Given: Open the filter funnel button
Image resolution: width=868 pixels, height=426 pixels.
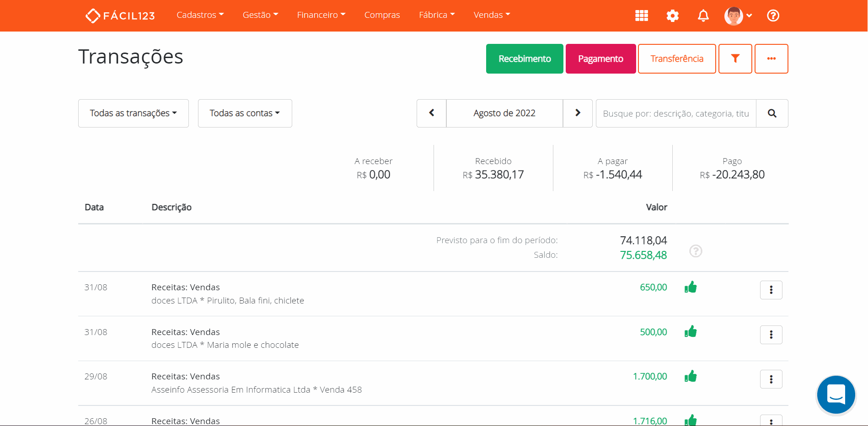Looking at the screenshot, I should tap(735, 59).
